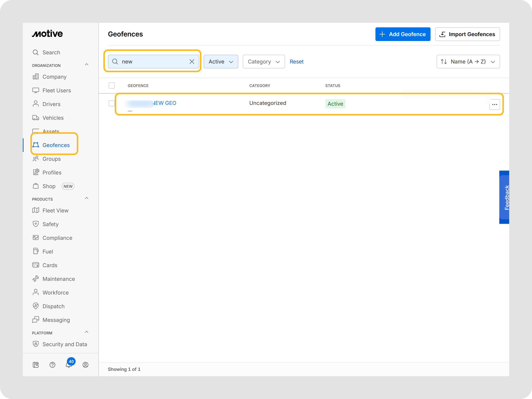Open three-dot menu for NEW GEO row

pyautogui.click(x=495, y=104)
